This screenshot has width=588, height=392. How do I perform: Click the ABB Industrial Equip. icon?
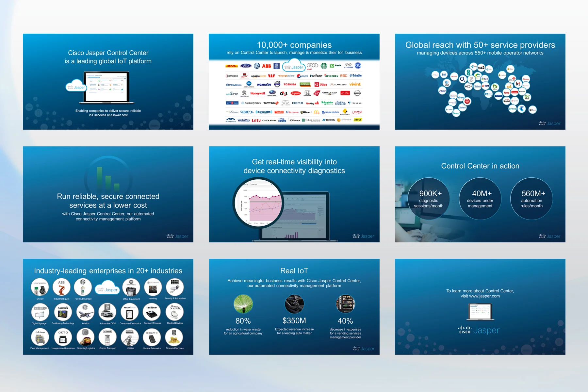tap(62, 287)
